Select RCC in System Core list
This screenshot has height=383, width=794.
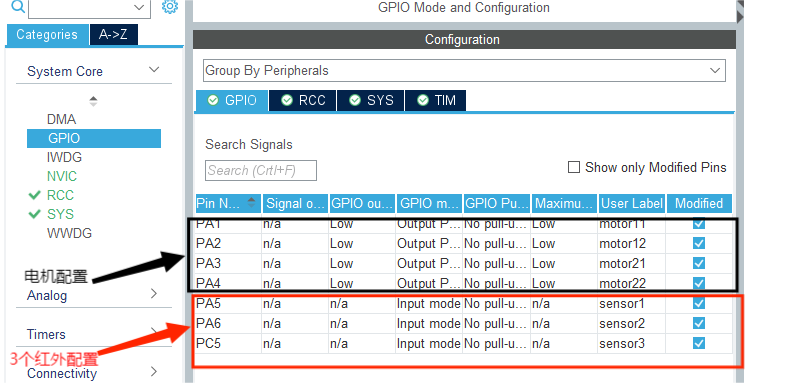60,195
